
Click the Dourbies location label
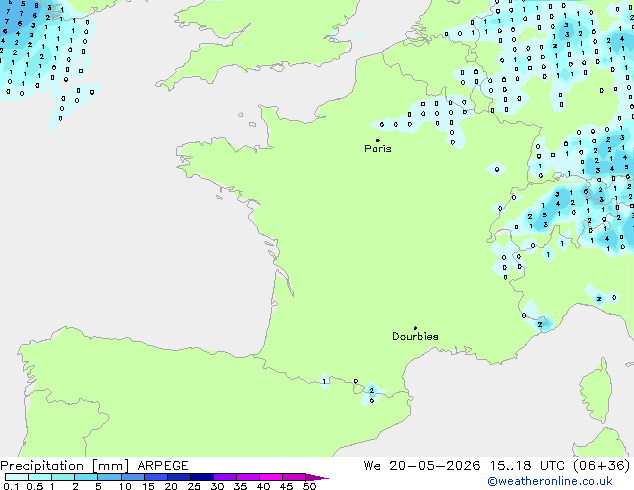click(415, 336)
